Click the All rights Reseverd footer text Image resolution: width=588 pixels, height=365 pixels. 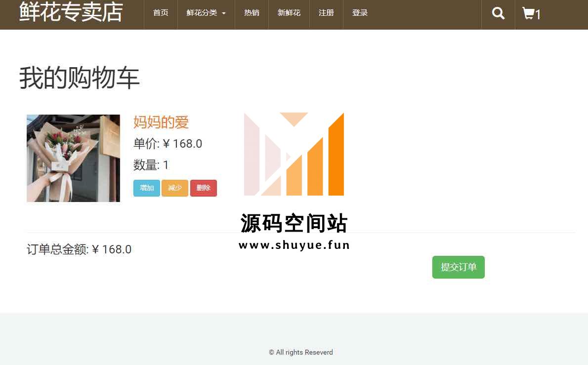[x=301, y=352]
